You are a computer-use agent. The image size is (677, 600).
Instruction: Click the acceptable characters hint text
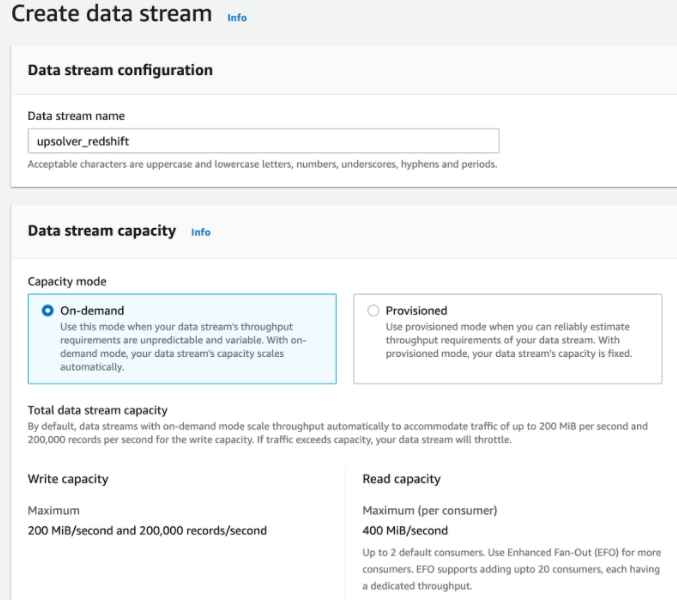coord(262,164)
